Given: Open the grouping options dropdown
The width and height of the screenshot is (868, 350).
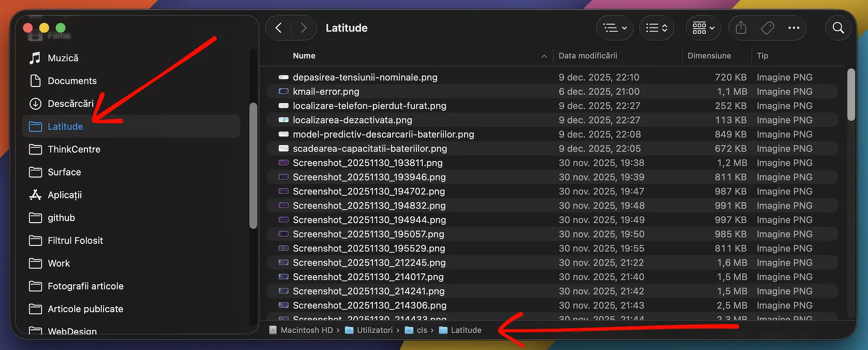Looking at the screenshot, I should [656, 28].
